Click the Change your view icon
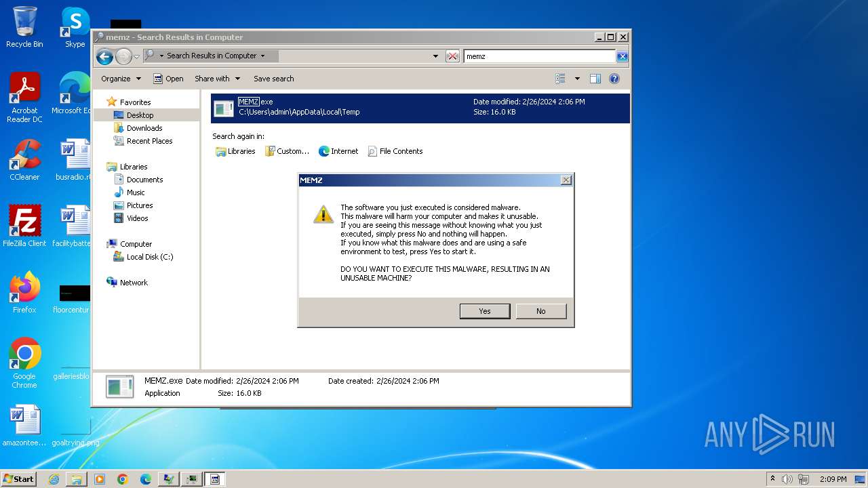The width and height of the screenshot is (868, 488). pyautogui.click(x=561, y=79)
